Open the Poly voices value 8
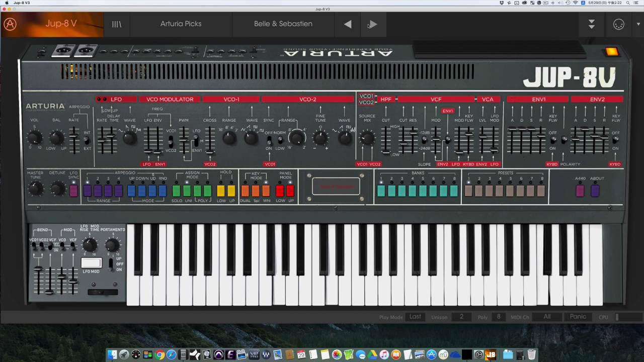The width and height of the screenshot is (644, 362). coord(499,317)
